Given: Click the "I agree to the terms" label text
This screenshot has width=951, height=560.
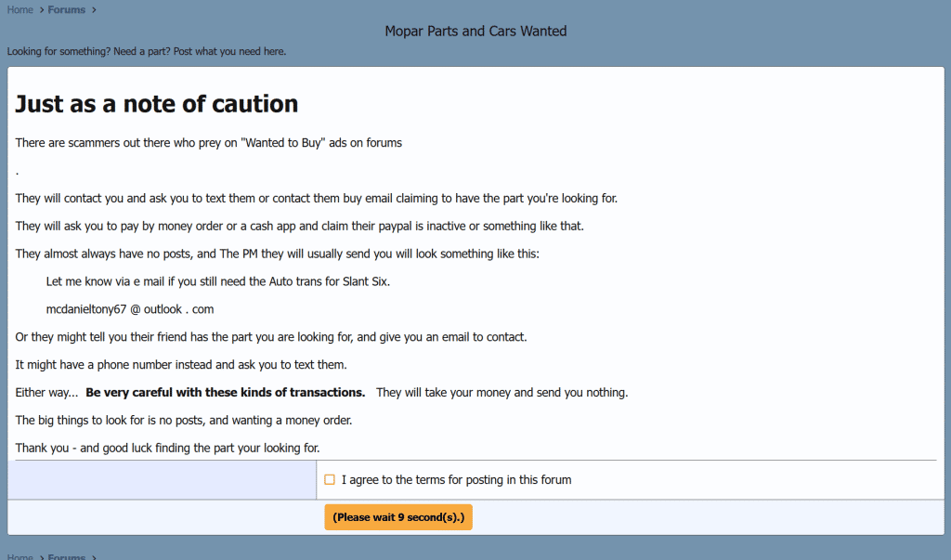Looking at the screenshot, I should coord(456,480).
